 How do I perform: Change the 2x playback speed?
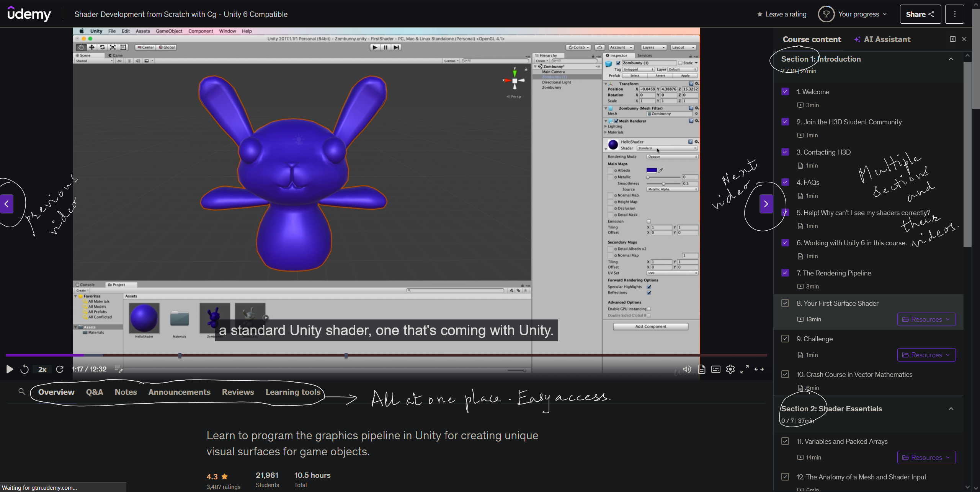42,369
